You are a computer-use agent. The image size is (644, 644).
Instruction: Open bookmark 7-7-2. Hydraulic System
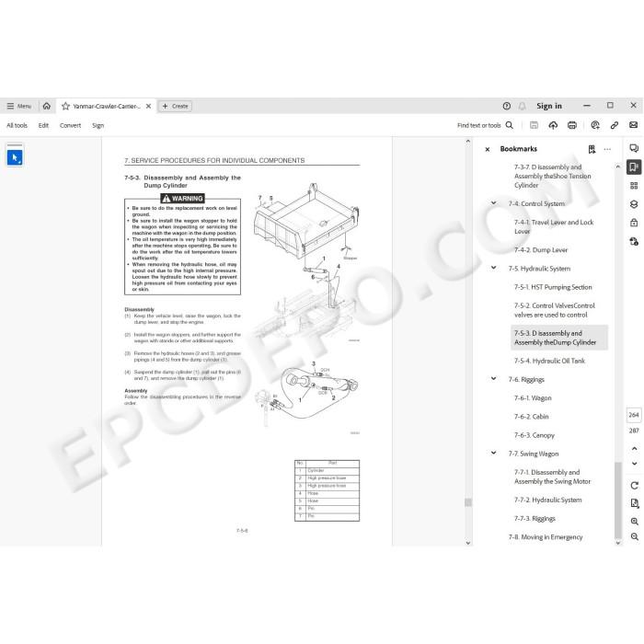point(548,500)
